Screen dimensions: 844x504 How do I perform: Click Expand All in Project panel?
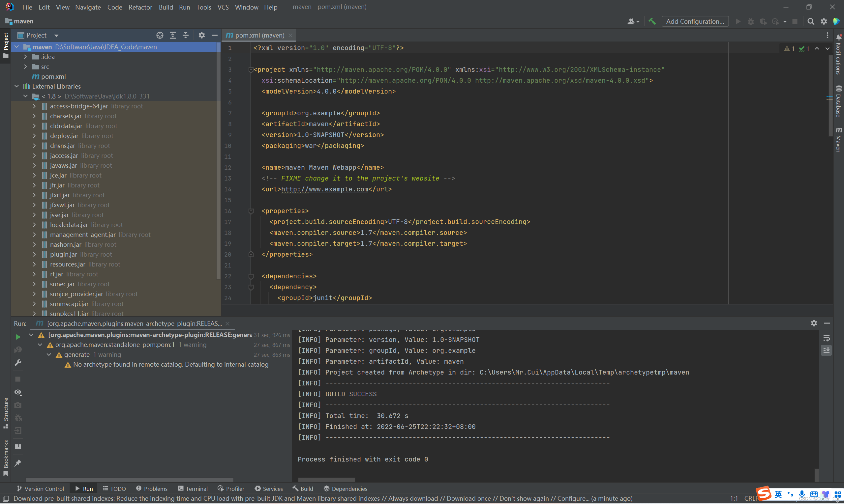[x=173, y=35]
